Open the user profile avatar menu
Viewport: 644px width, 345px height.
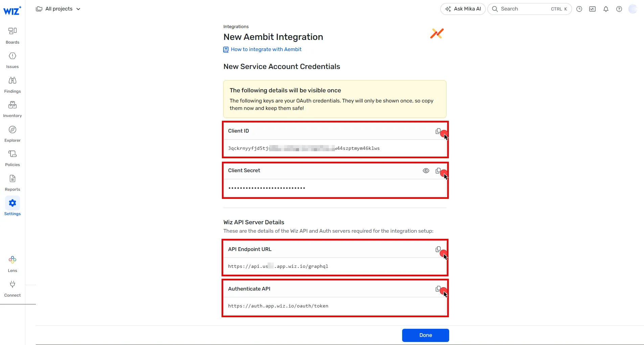point(632,9)
